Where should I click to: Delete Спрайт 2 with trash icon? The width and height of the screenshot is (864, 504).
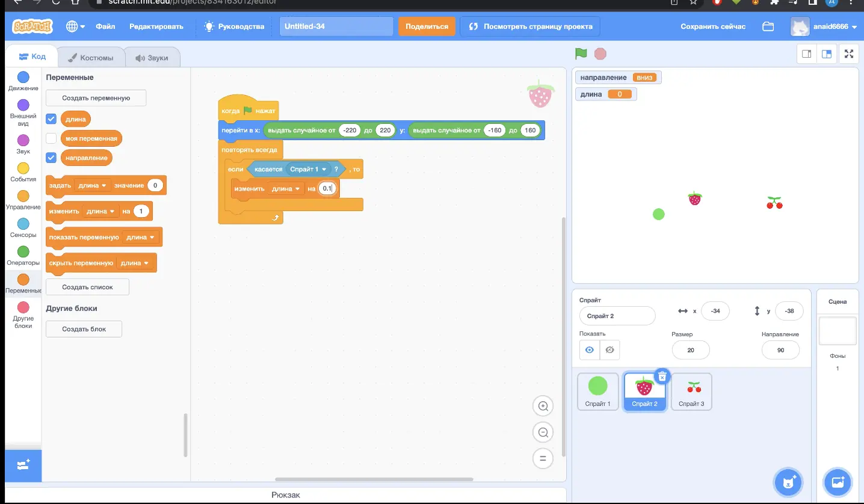662,376
